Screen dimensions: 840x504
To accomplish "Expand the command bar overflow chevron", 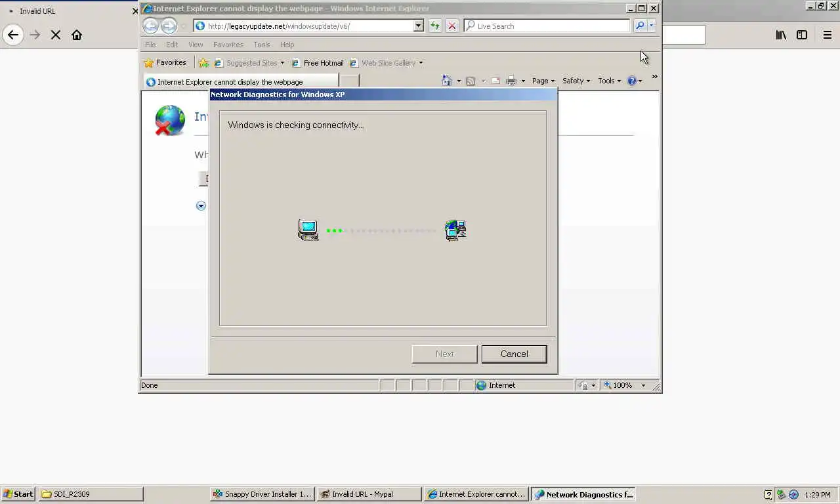I will click(x=654, y=77).
